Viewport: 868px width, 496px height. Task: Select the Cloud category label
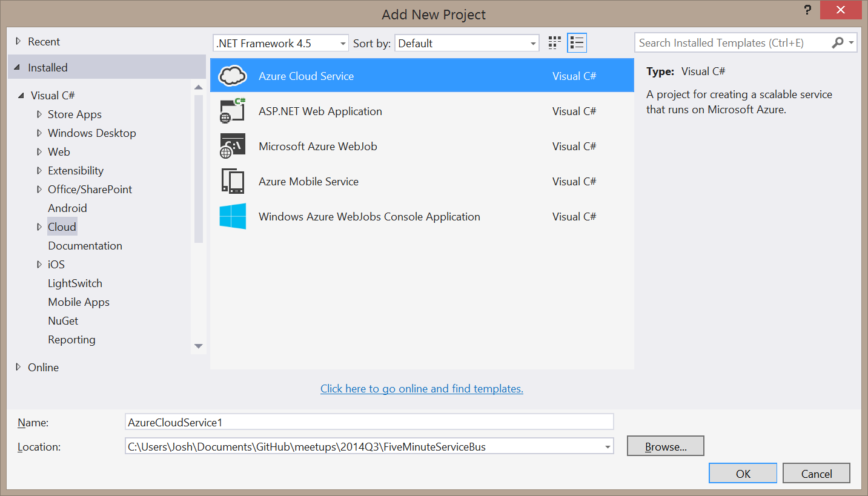point(62,227)
